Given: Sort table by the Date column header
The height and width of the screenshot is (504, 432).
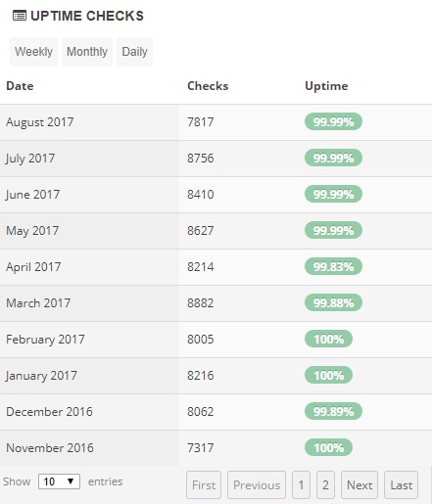Looking at the screenshot, I should click(x=20, y=86).
